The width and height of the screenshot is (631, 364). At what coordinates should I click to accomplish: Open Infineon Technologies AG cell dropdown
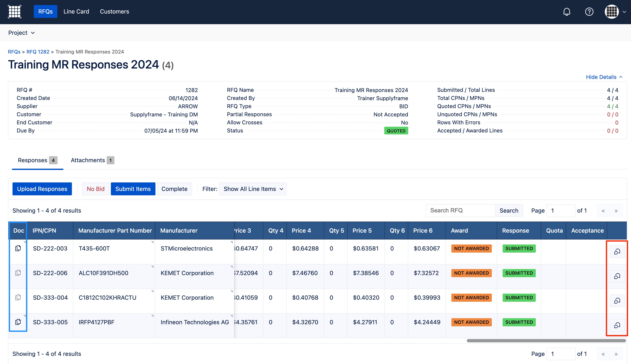[232, 316]
